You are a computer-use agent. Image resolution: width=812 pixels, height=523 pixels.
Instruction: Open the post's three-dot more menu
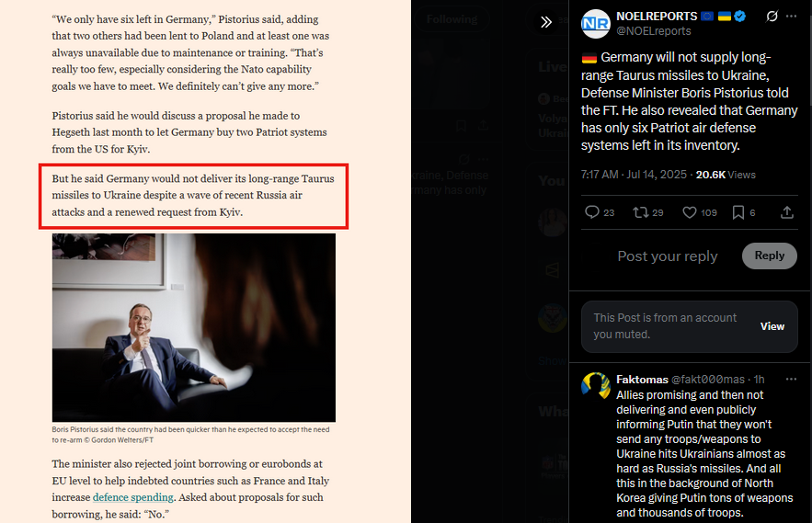791,17
